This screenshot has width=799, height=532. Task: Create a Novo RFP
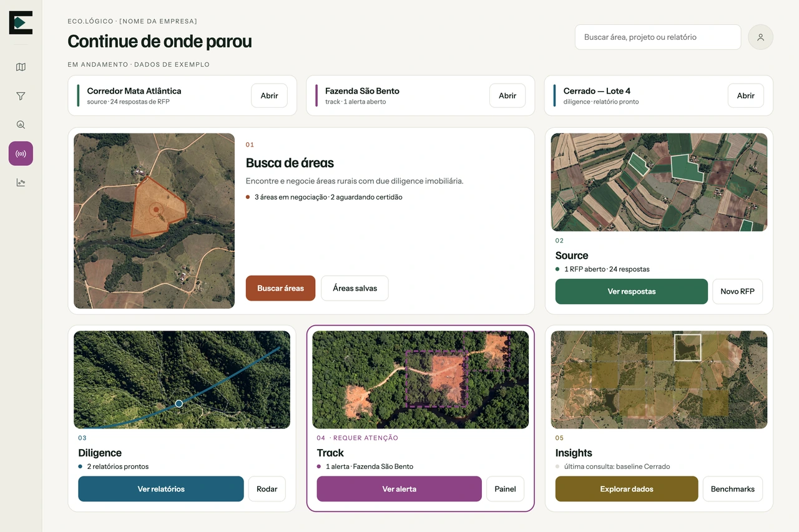coord(737,291)
